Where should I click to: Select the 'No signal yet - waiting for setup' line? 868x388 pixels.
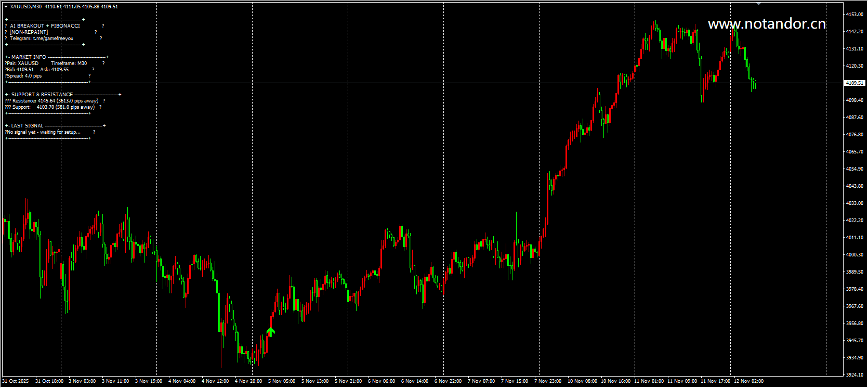pyautogui.click(x=44, y=132)
